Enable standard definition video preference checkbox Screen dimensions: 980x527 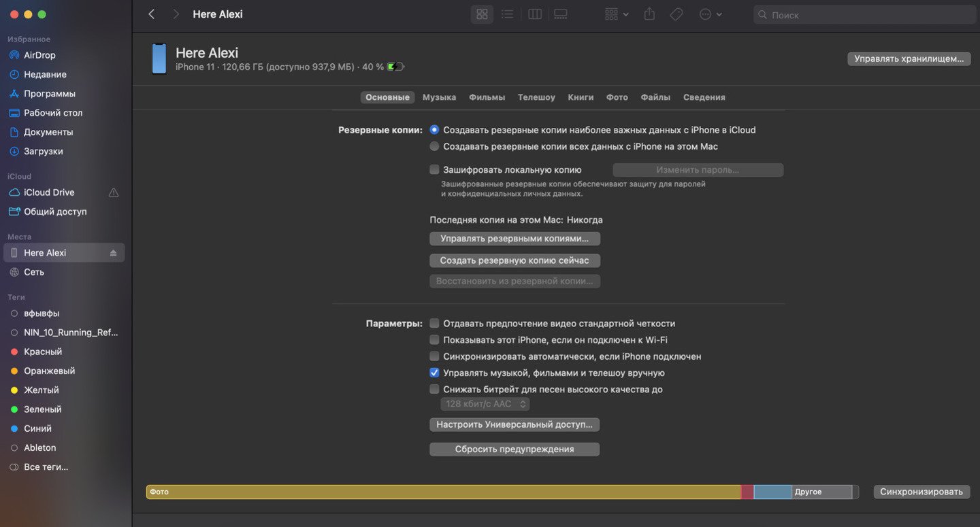[x=434, y=324]
